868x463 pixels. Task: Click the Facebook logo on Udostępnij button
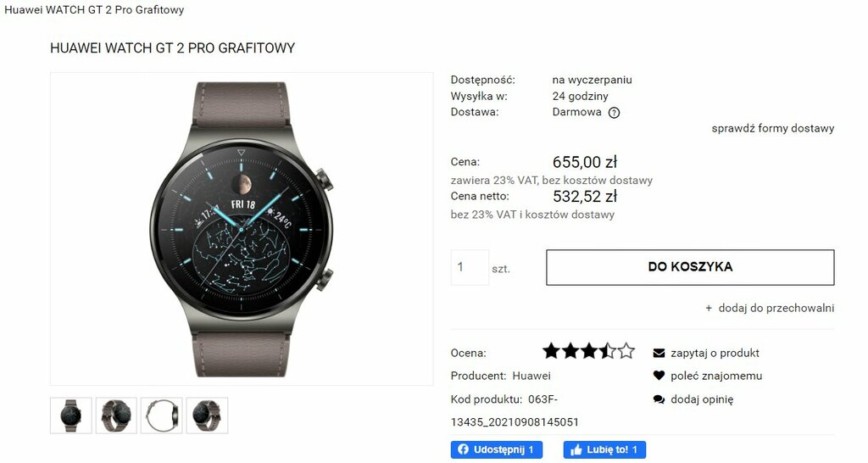pyautogui.click(x=464, y=449)
